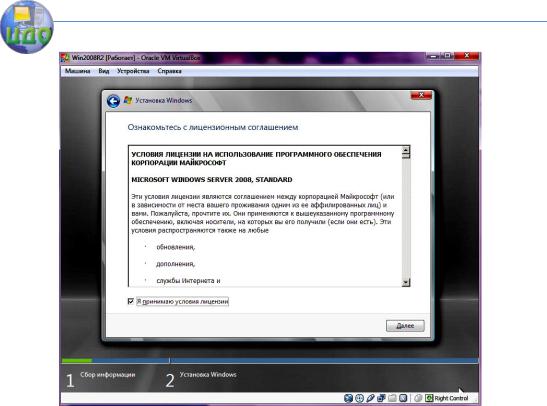
Task: Click the Далее button
Action: [405, 326]
